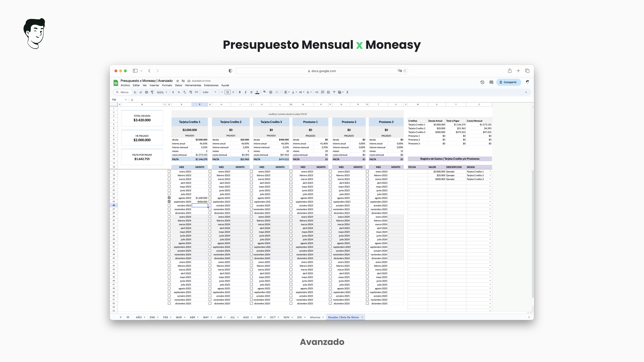The width and height of the screenshot is (644, 362).
Task: Print the spreadsheet
Action: tap(147, 92)
